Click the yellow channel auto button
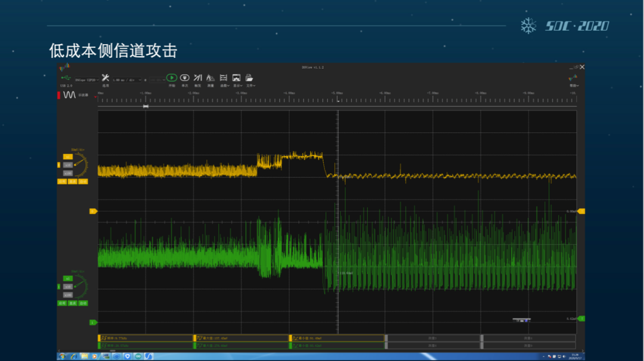 [x=83, y=181]
